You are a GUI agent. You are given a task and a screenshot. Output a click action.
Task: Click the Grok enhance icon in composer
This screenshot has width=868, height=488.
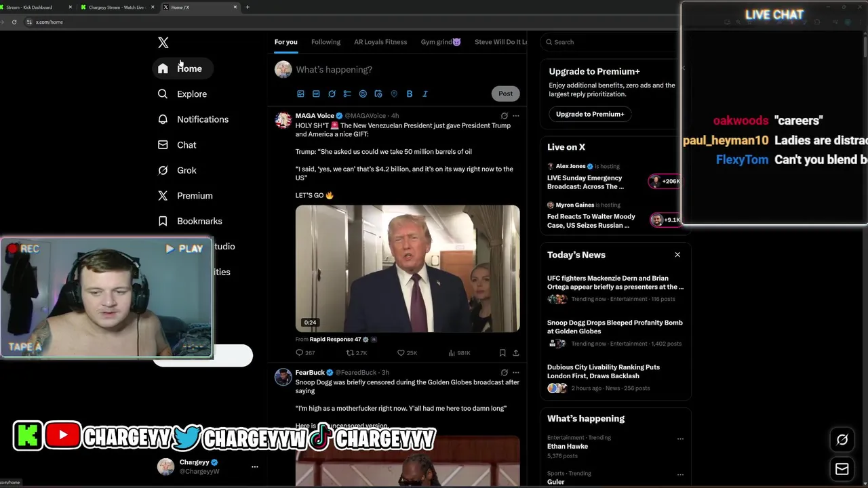[x=332, y=94]
